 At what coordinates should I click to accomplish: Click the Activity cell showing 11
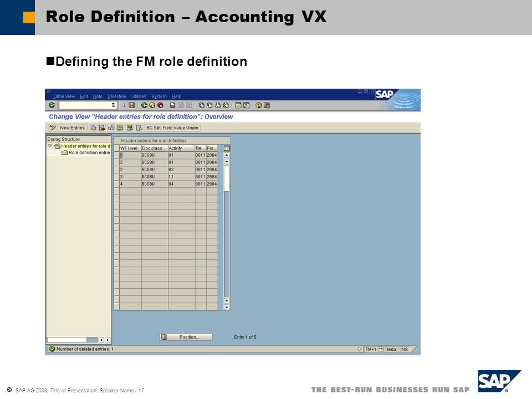click(x=182, y=177)
